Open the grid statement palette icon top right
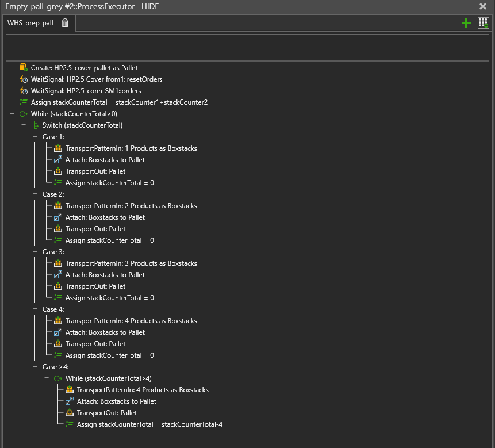495x448 pixels. pos(484,23)
